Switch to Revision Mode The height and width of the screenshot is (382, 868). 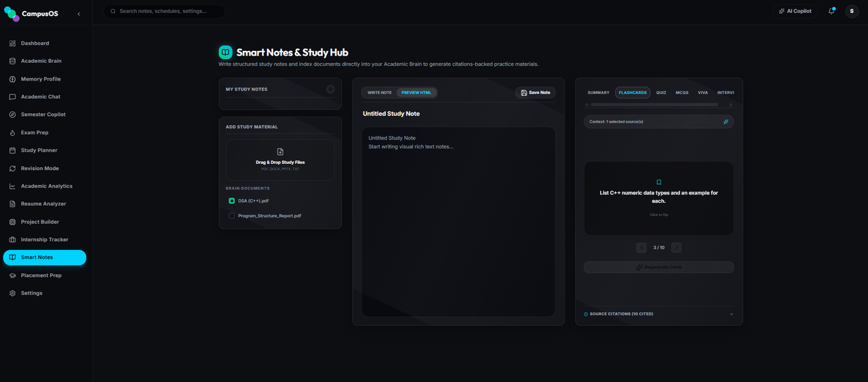pyautogui.click(x=45, y=168)
